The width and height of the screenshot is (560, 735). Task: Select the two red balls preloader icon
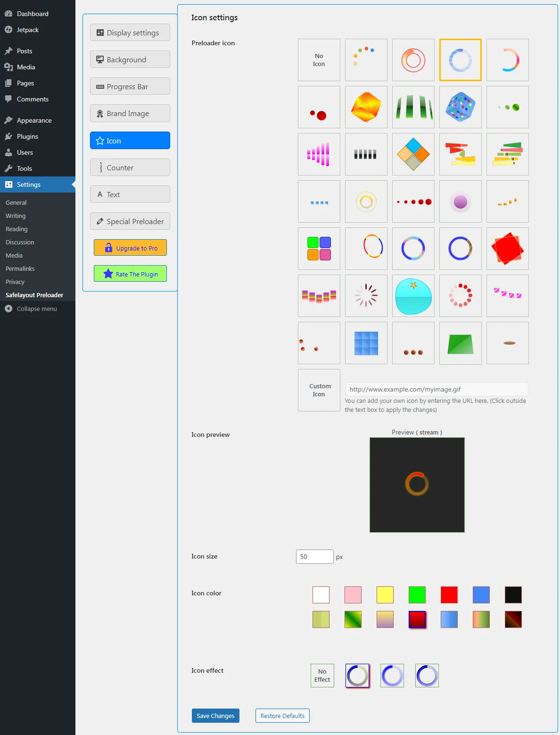319,107
